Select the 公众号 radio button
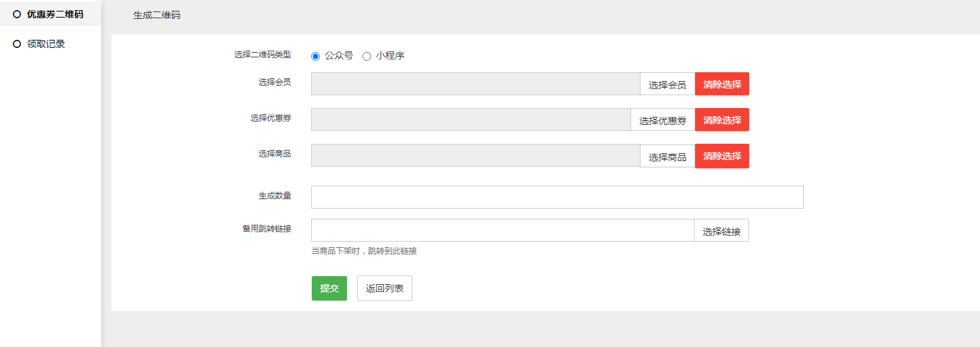 tap(315, 56)
